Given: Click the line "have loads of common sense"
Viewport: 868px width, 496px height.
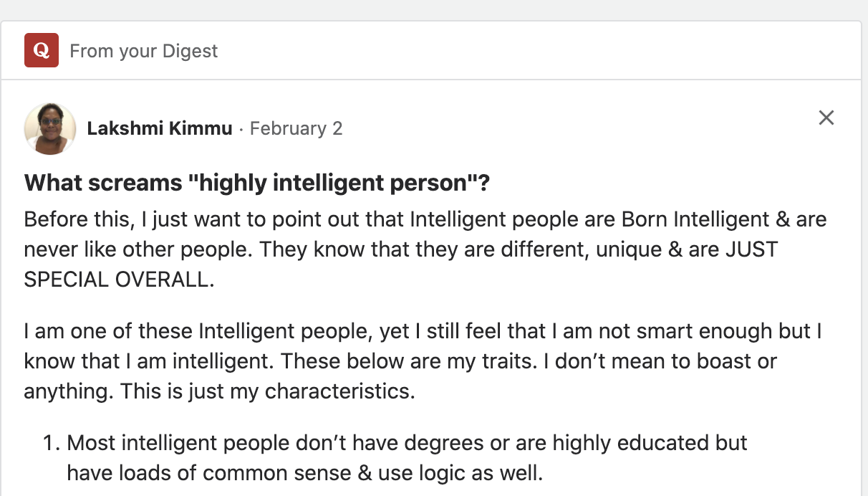Looking at the screenshot, I should click(x=306, y=473).
